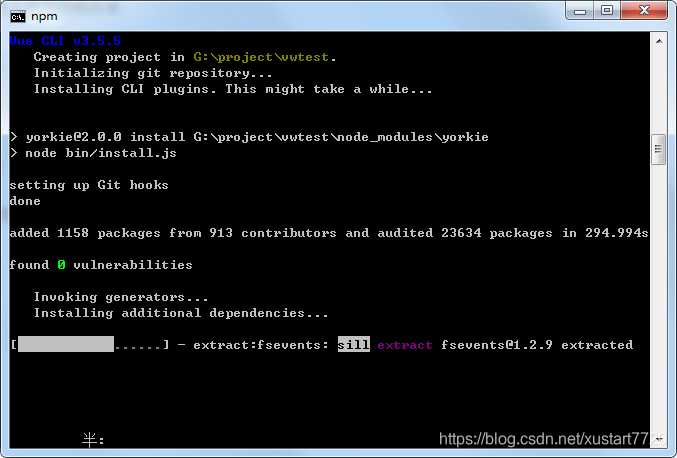This screenshot has width=677, height=458.
Task: Click 'fsevents@1.2.9' text
Action: (x=497, y=345)
